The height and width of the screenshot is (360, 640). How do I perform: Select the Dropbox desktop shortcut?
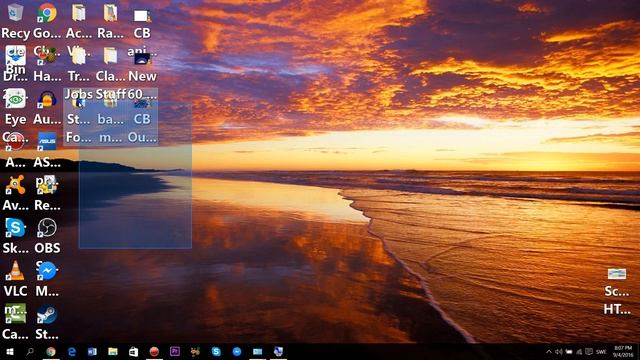[16, 56]
